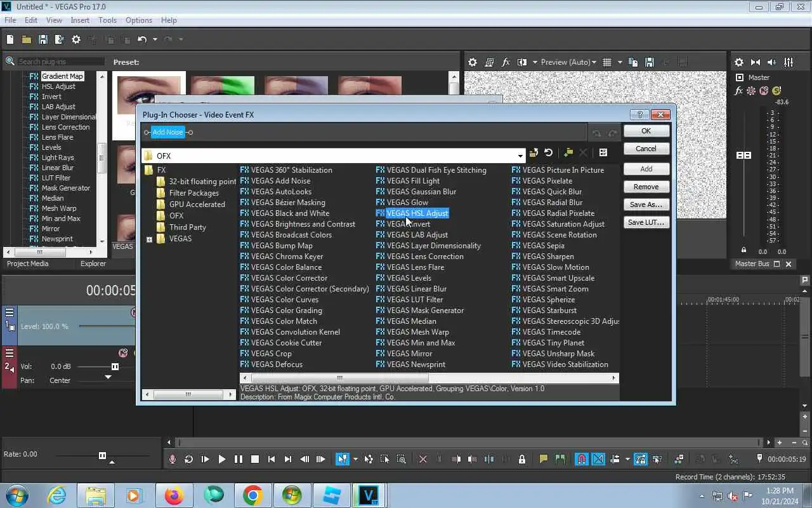The height and width of the screenshot is (508, 812).
Task: Click the Refresh icon in the Plug-In Chooser
Action: tap(549, 153)
